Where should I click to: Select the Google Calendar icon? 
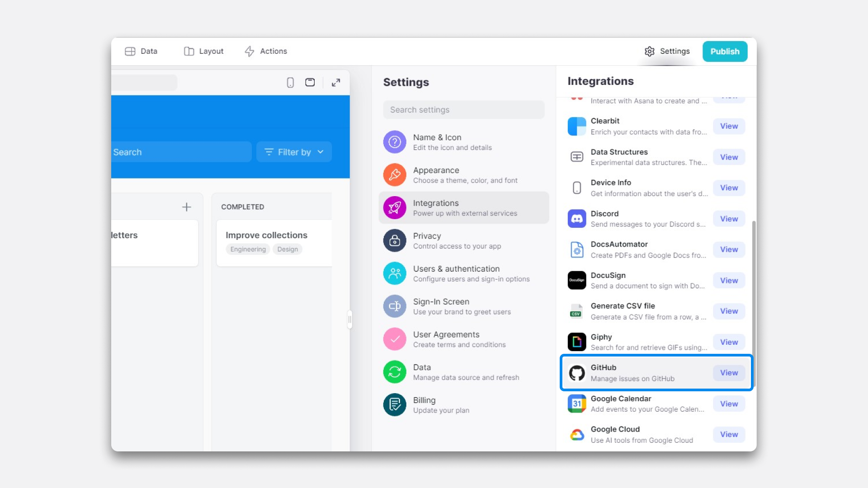pyautogui.click(x=576, y=404)
